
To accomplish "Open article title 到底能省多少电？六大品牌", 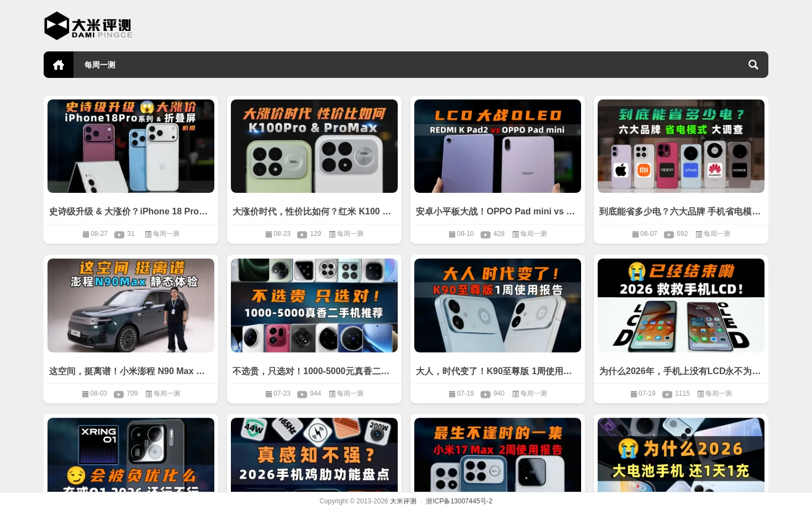I will (x=680, y=212).
